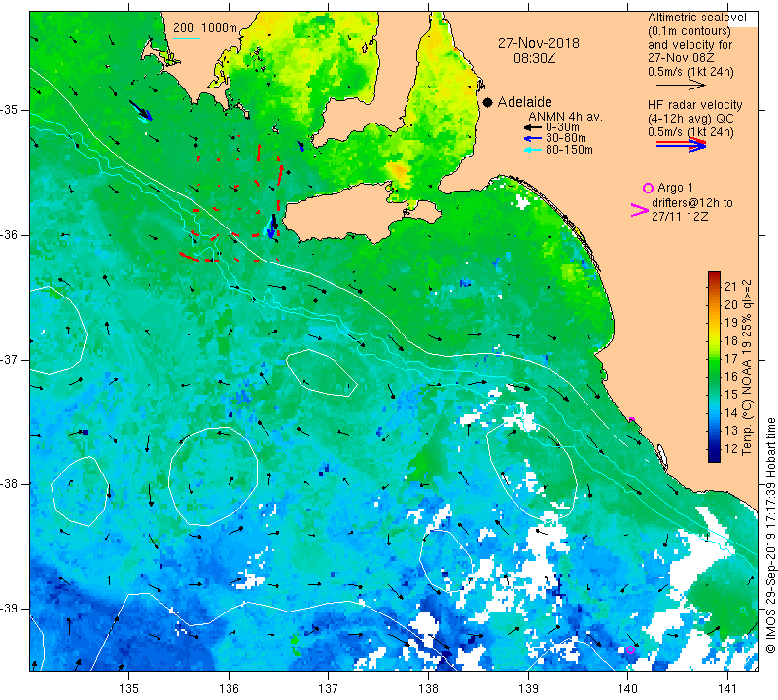Click the longitude label 137 on axis
This screenshot has height=700, width=778.
coord(329,688)
